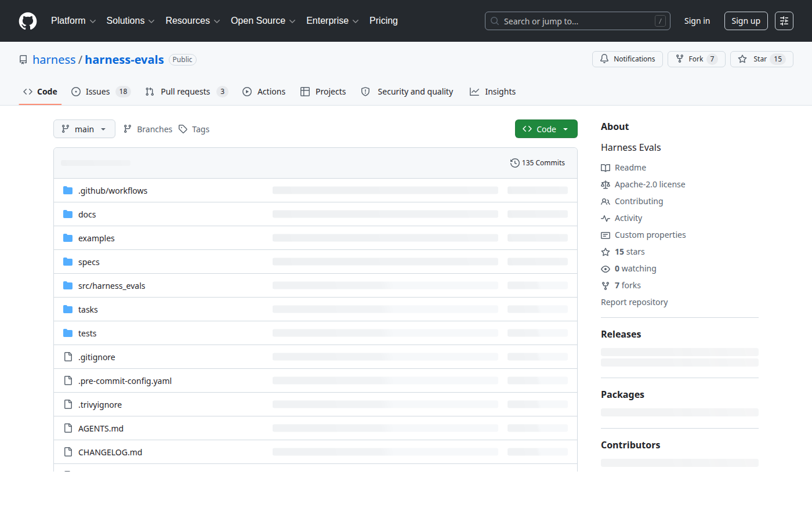Click the folder icon beside docs
The image size is (812, 522).
pos(68,214)
